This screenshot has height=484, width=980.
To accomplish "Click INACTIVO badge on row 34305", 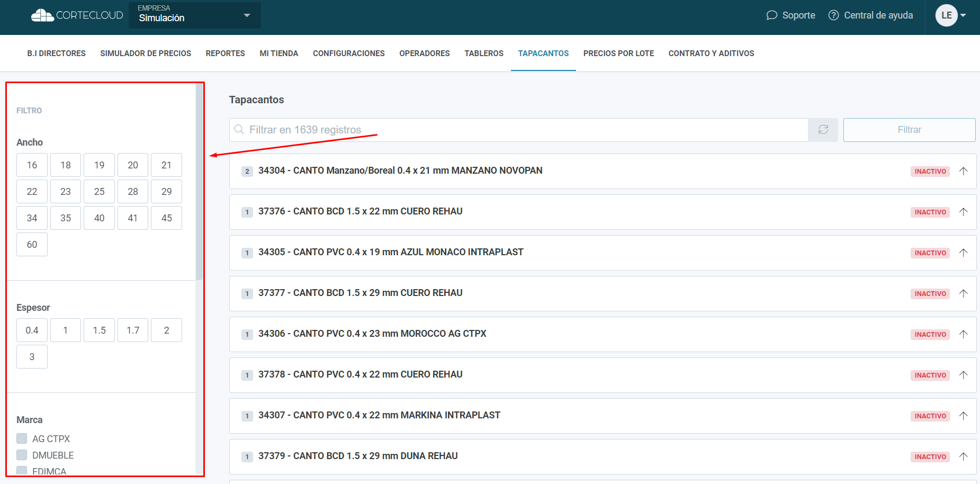I will point(930,253).
